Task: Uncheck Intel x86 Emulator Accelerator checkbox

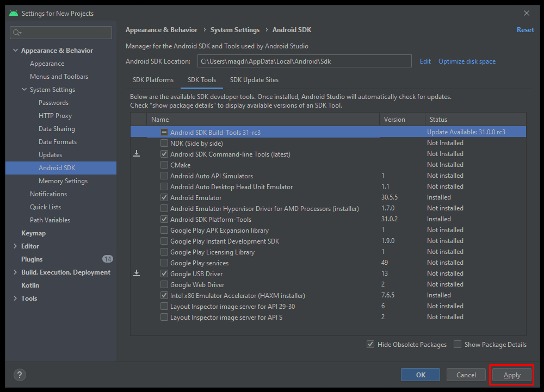Action: pos(164,295)
